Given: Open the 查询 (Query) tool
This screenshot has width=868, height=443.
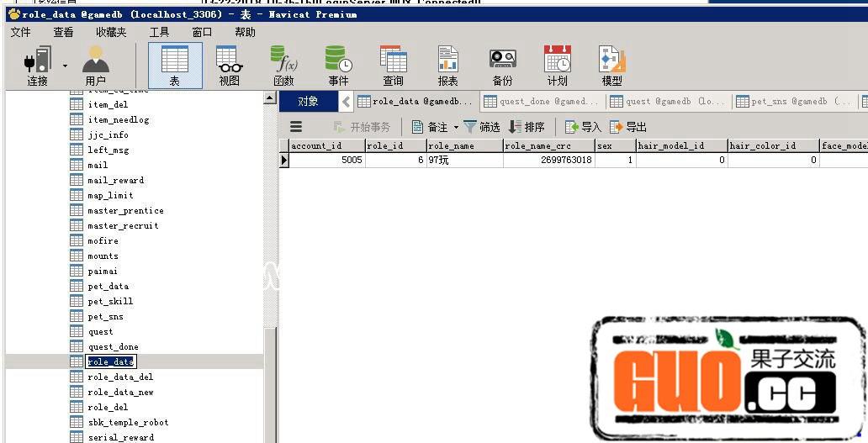Looking at the screenshot, I should coord(393,66).
